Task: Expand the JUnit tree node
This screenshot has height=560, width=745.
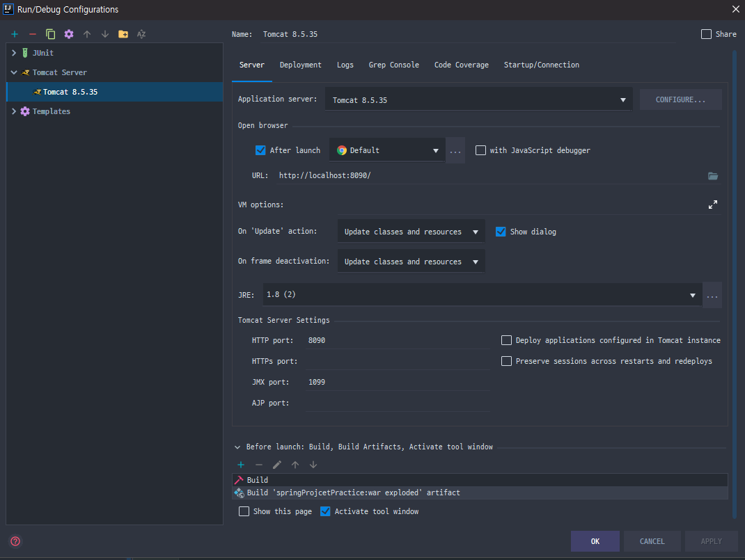Action: click(14, 53)
